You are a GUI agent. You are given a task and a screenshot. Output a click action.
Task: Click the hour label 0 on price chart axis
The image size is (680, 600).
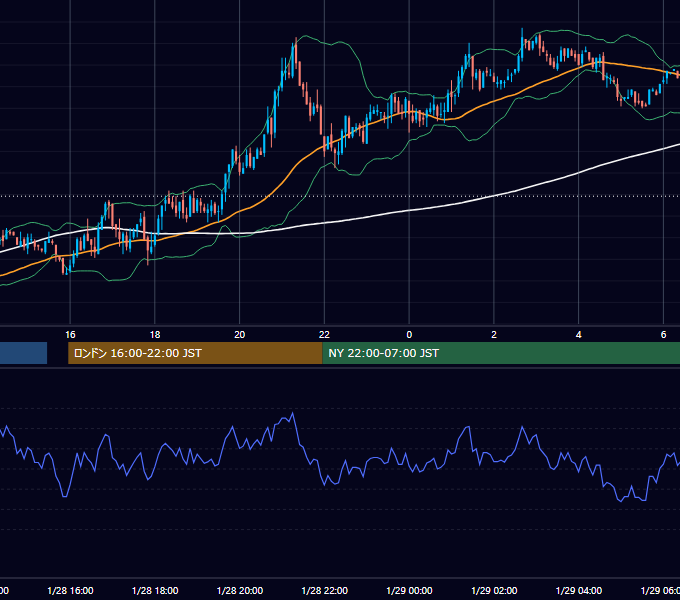(409, 334)
